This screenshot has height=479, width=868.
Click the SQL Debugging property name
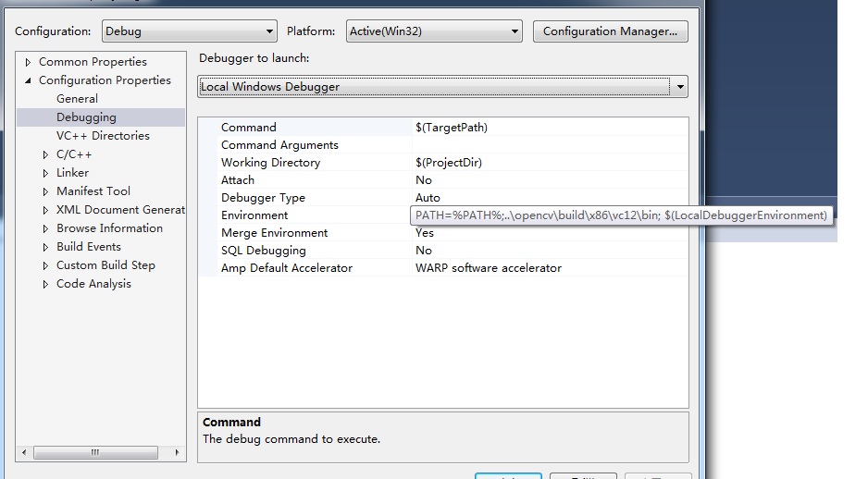click(264, 251)
